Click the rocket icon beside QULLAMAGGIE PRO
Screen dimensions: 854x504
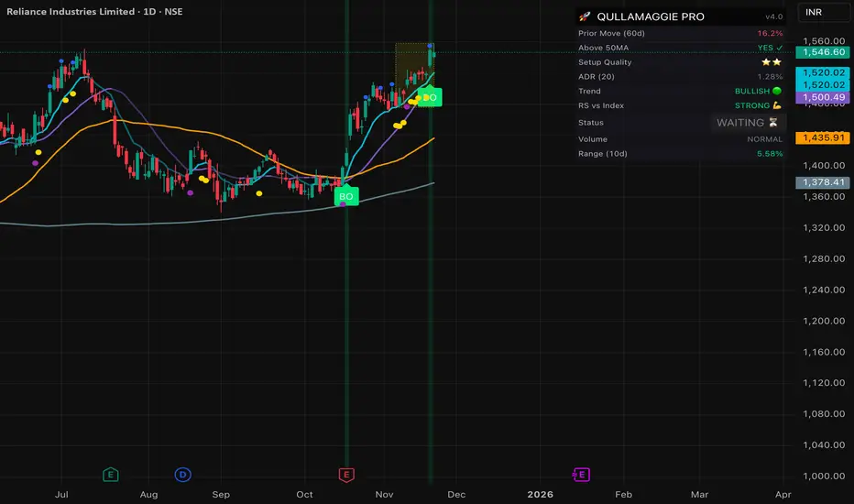click(x=585, y=16)
